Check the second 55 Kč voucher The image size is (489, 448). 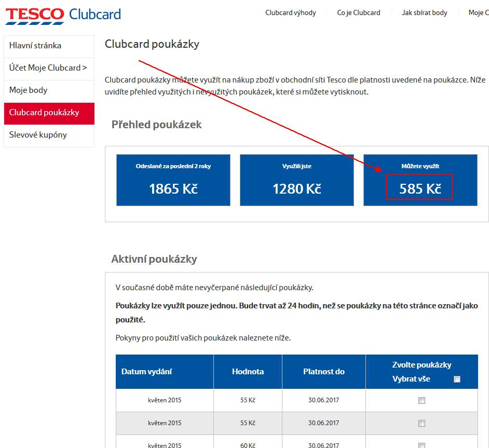[422, 423]
